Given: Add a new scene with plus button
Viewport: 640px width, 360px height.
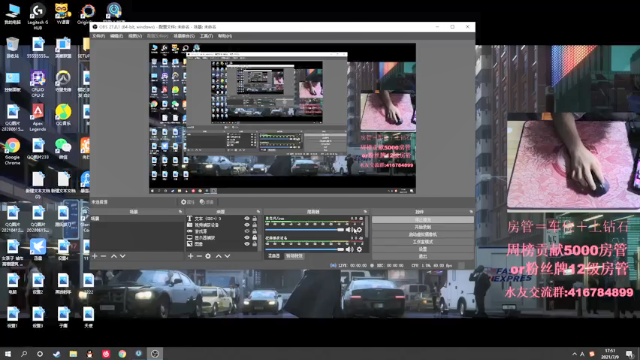Looking at the screenshot, I should point(95,256).
